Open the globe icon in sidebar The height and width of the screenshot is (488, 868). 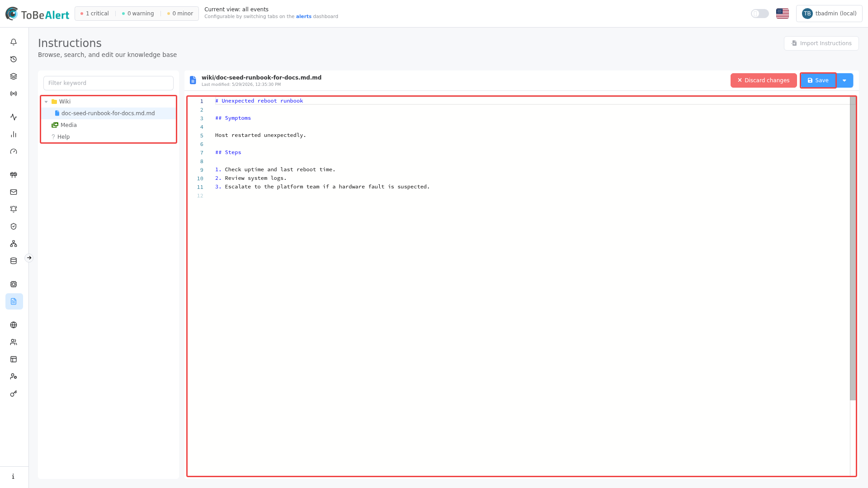[x=14, y=325]
